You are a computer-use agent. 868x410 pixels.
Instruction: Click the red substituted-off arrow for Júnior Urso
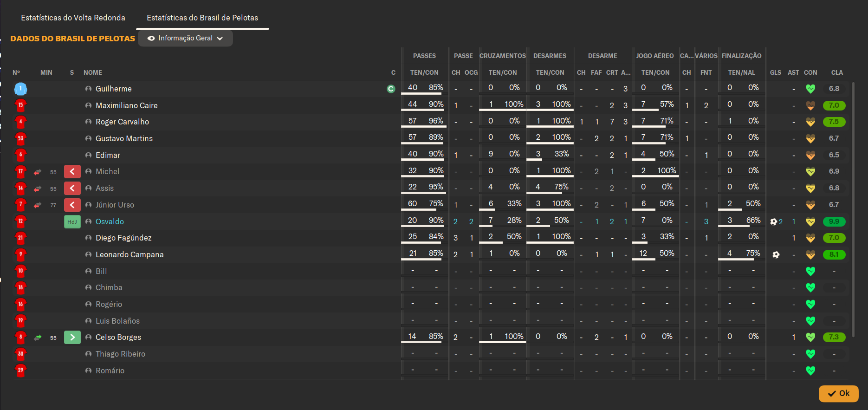pos(72,205)
